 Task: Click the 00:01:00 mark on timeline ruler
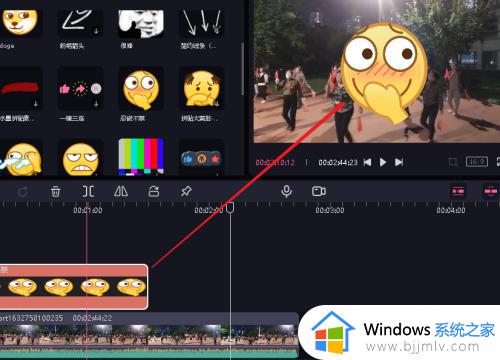coord(88,210)
